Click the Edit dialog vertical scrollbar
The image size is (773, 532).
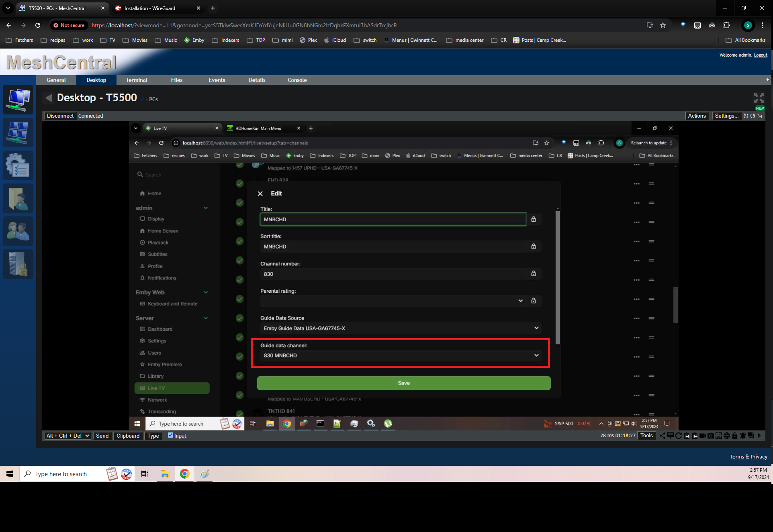(x=558, y=277)
